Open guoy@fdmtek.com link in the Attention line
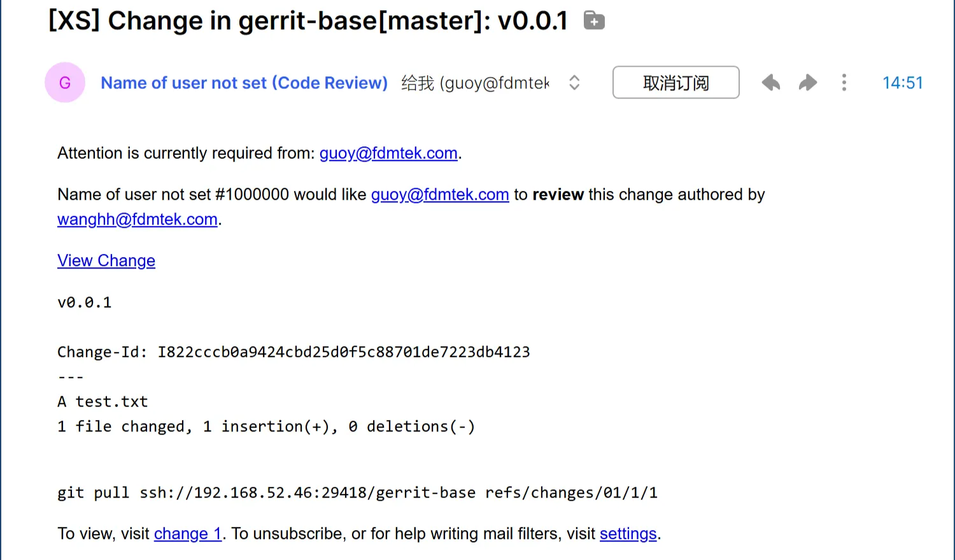The height and width of the screenshot is (560, 955). coord(388,153)
